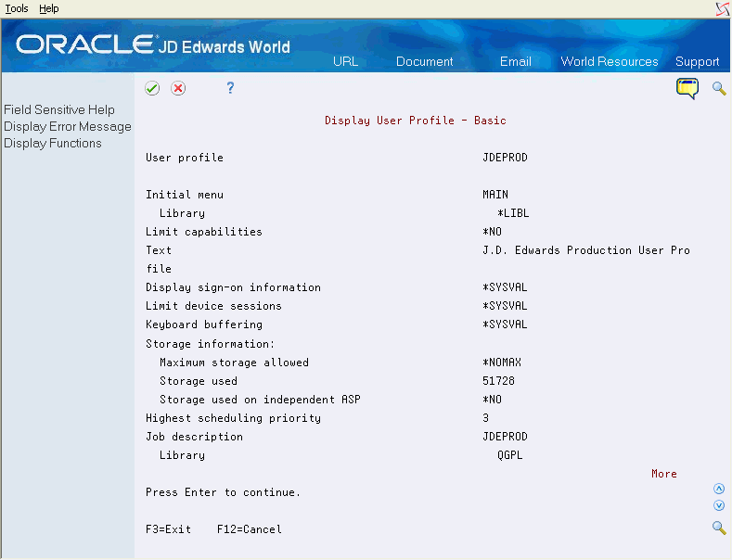Click F3=Exit function key text
This screenshot has width=732, height=560.
pyautogui.click(x=169, y=529)
